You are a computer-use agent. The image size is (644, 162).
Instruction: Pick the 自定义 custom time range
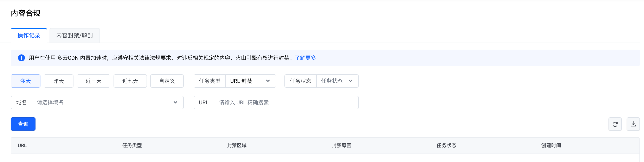[167, 81]
